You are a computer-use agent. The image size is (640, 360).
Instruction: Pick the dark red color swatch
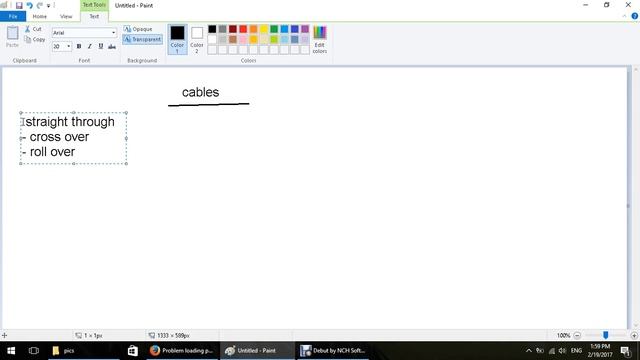tap(233, 29)
